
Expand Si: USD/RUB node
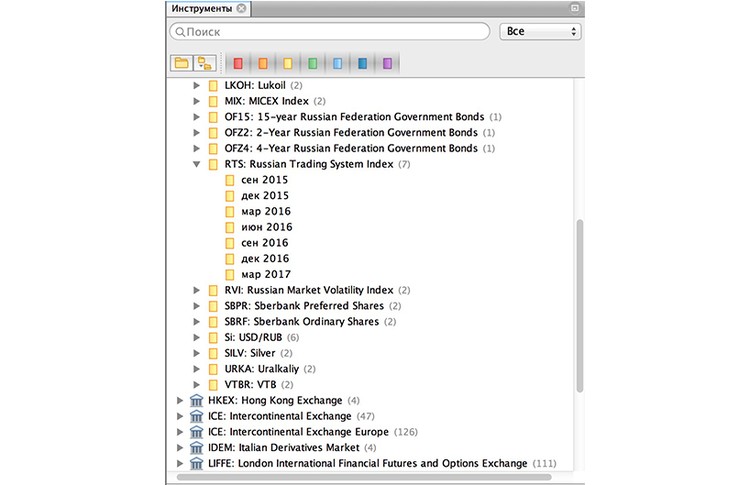[196, 337]
